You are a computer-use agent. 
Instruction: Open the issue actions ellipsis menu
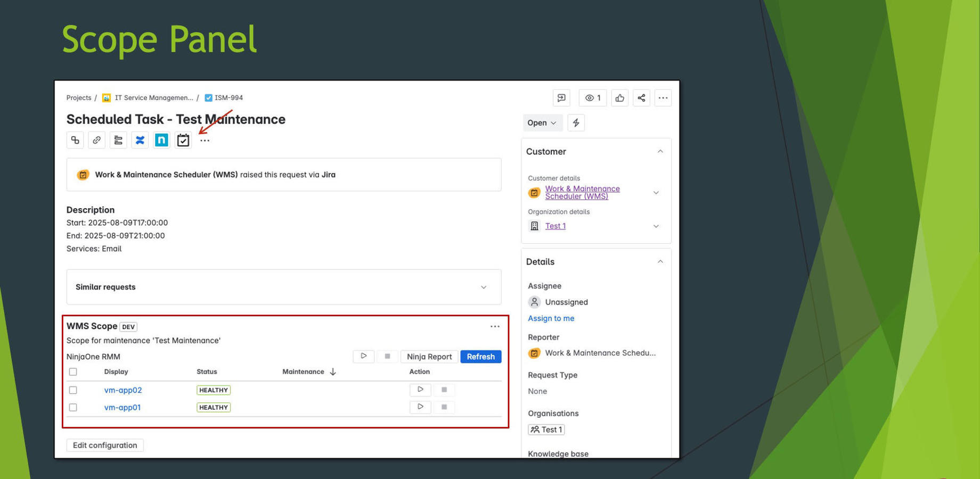pyautogui.click(x=663, y=98)
